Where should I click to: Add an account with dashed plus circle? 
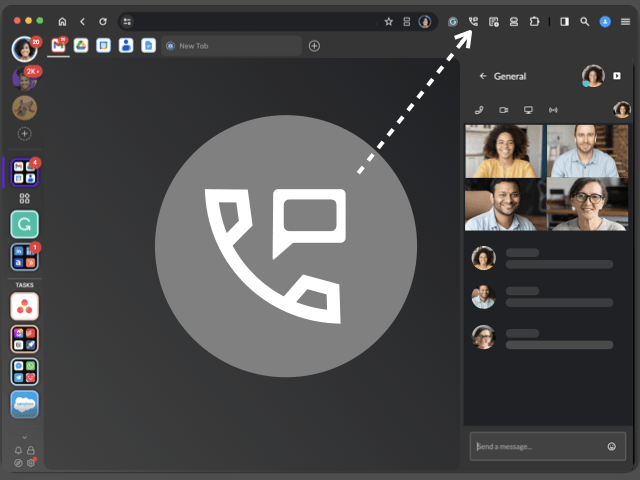[24, 133]
